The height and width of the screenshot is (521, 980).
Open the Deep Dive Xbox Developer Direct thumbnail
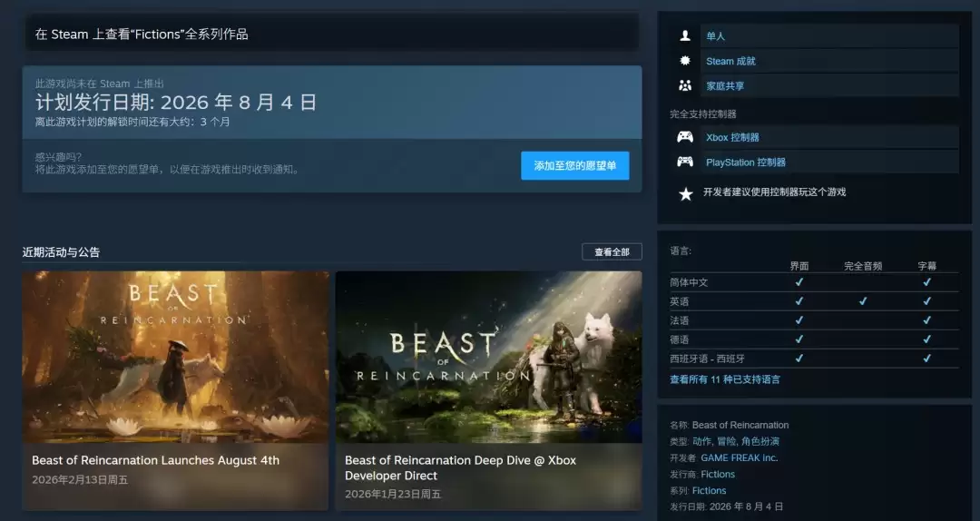(488, 356)
